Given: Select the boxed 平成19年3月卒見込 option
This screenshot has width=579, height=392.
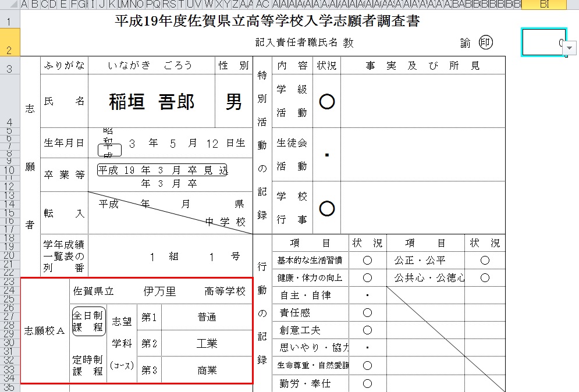Looking at the screenshot, I should point(162,170).
